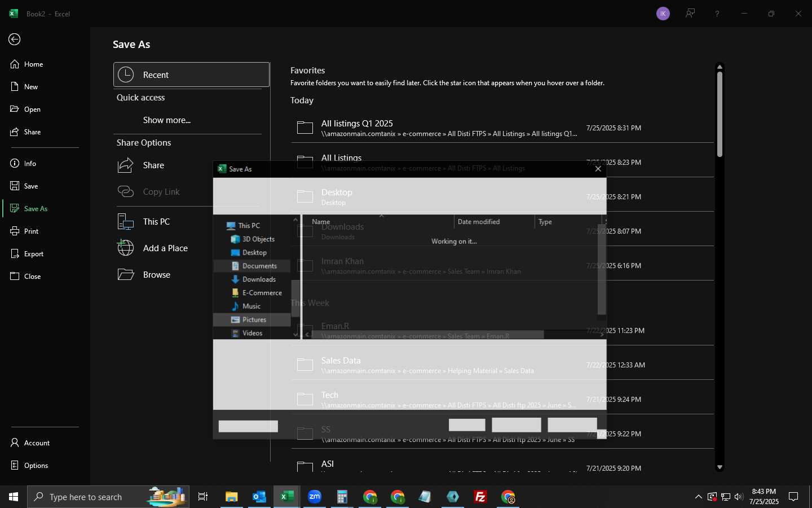This screenshot has height=508, width=812.
Task: Sort by the Name column header
Action: [x=378, y=222]
